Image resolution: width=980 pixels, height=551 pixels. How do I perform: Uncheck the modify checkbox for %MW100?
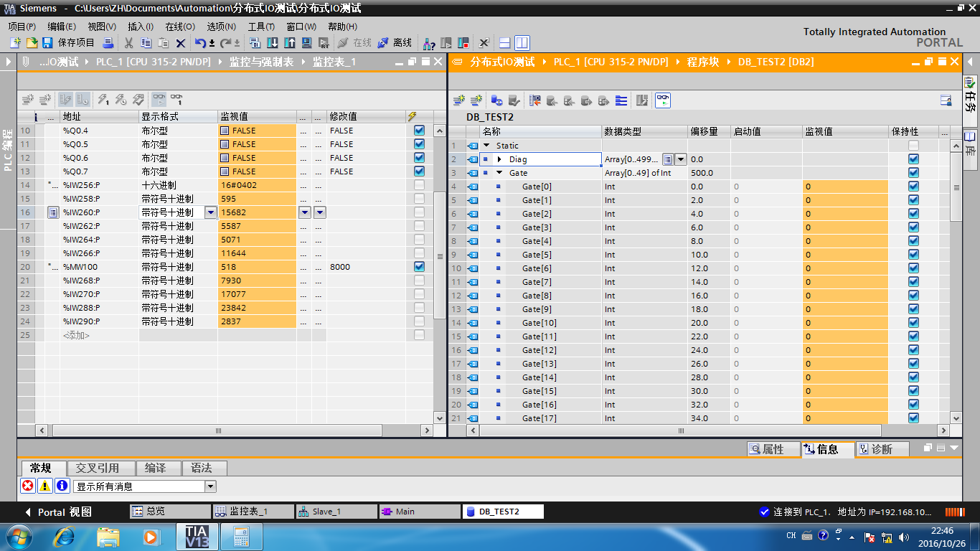(x=419, y=267)
